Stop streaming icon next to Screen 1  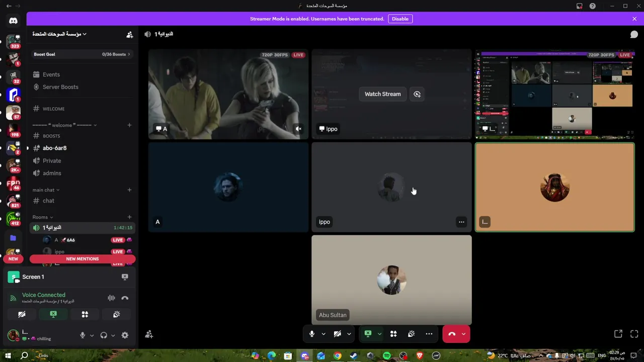(x=125, y=277)
